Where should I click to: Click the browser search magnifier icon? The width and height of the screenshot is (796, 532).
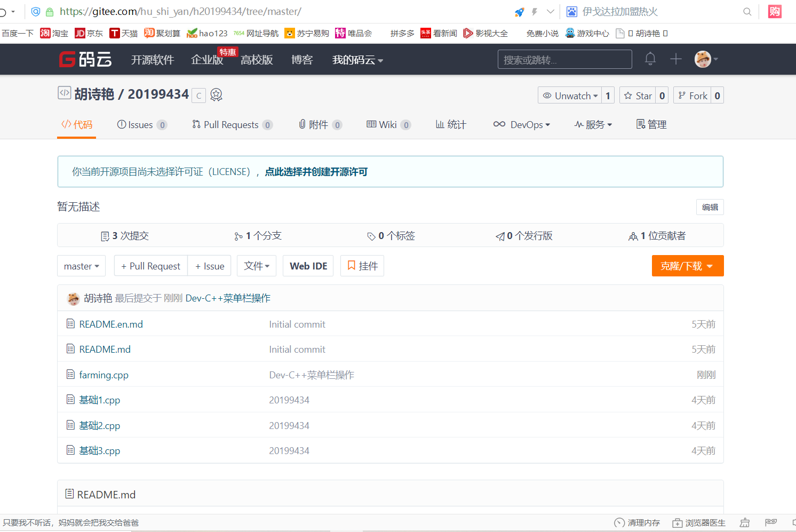click(x=747, y=12)
